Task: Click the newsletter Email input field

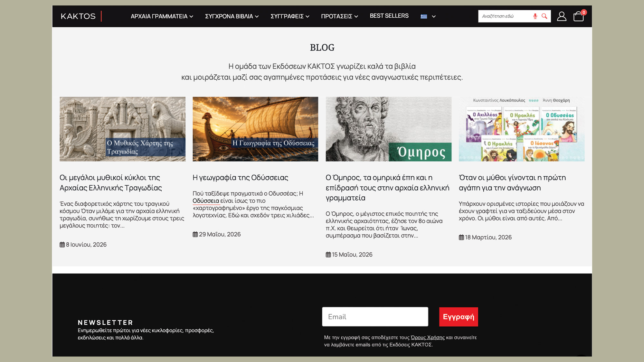Action: tap(375, 317)
